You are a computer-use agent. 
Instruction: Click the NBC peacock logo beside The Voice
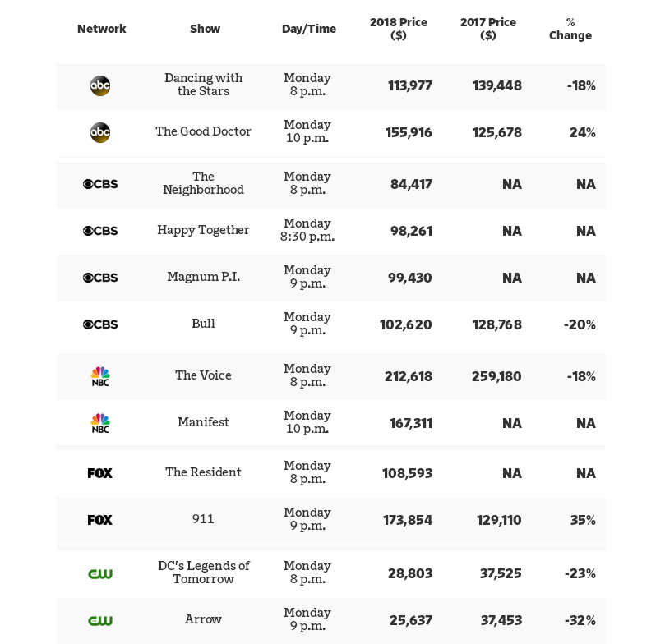point(100,376)
